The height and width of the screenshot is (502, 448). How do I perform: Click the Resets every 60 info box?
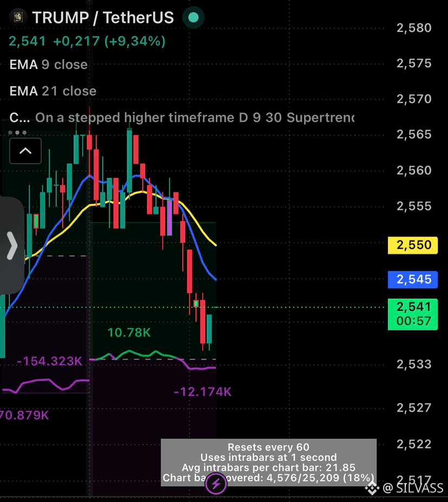pos(268,462)
